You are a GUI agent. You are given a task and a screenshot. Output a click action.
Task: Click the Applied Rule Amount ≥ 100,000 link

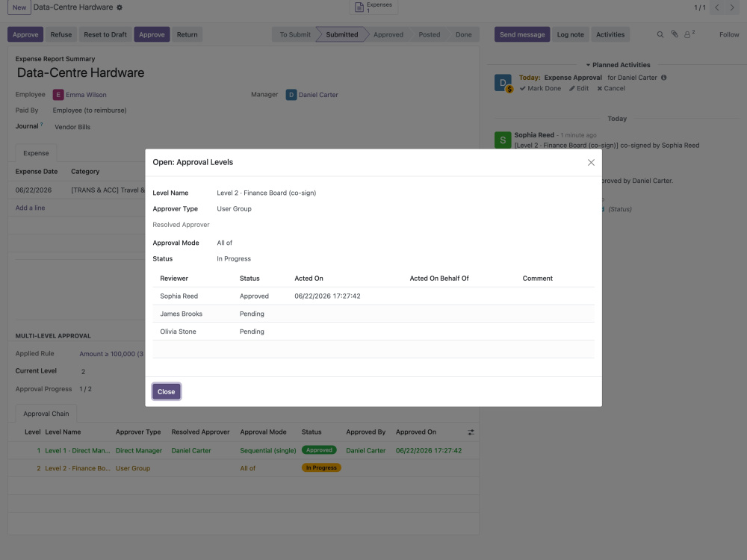tap(111, 354)
